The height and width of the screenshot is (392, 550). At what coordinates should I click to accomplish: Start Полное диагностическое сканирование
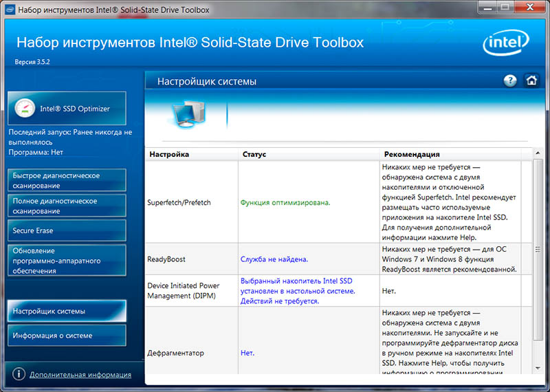(x=67, y=206)
